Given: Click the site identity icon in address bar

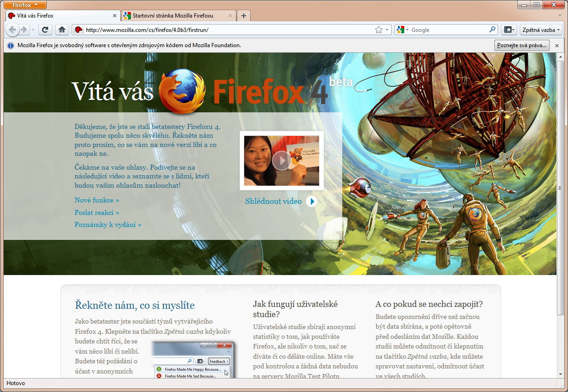Looking at the screenshot, I should [x=79, y=30].
